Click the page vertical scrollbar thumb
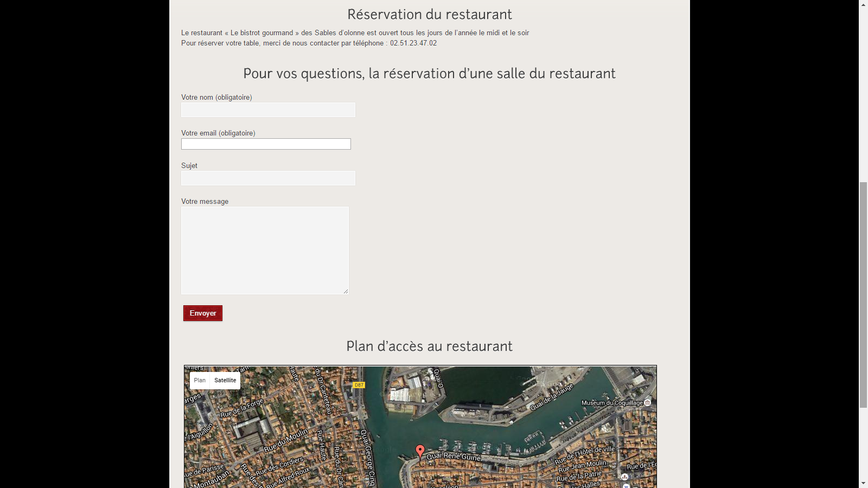868x488 pixels. (x=863, y=295)
